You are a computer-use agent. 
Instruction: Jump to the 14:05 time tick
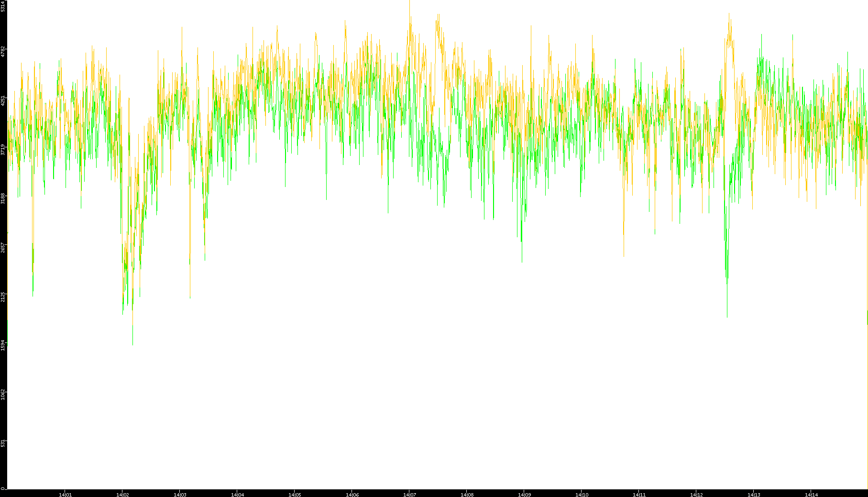click(295, 495)
